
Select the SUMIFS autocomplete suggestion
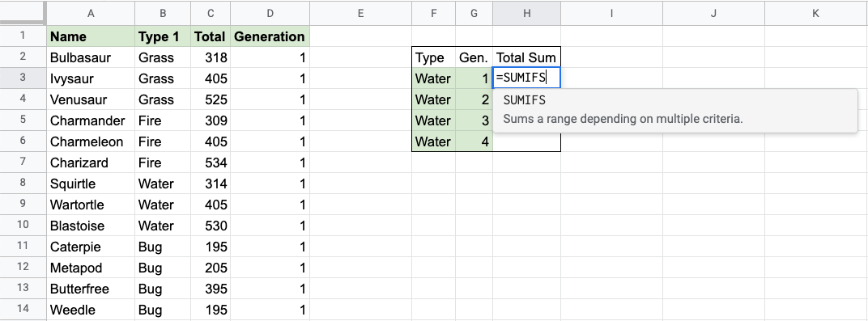coord(674,110)
